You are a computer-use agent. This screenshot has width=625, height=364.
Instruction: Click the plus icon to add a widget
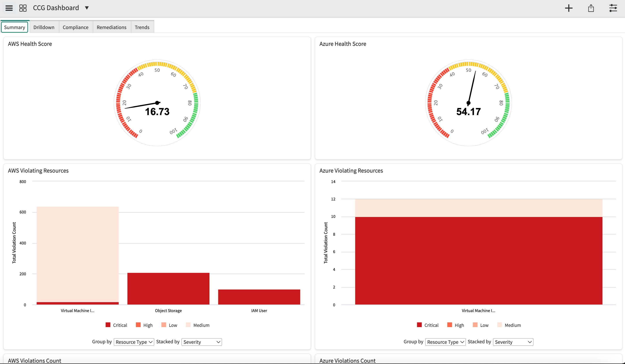coord(569,8)
